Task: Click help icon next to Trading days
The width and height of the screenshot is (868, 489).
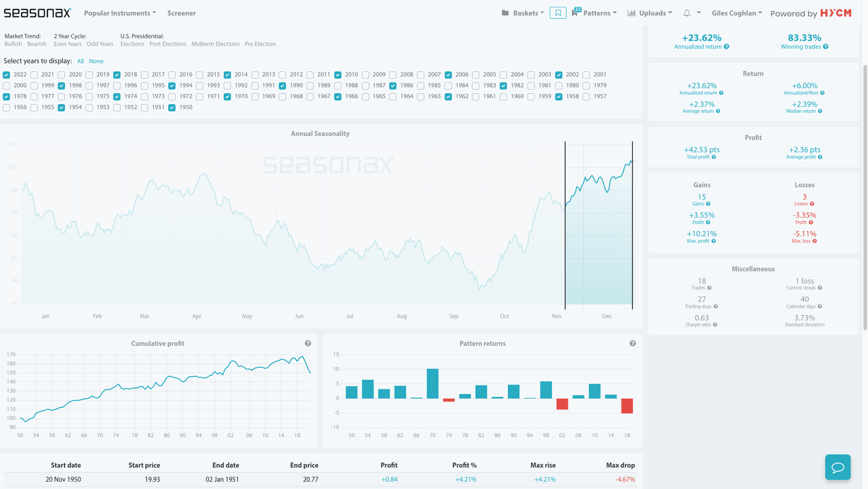Action: [715, 307]
